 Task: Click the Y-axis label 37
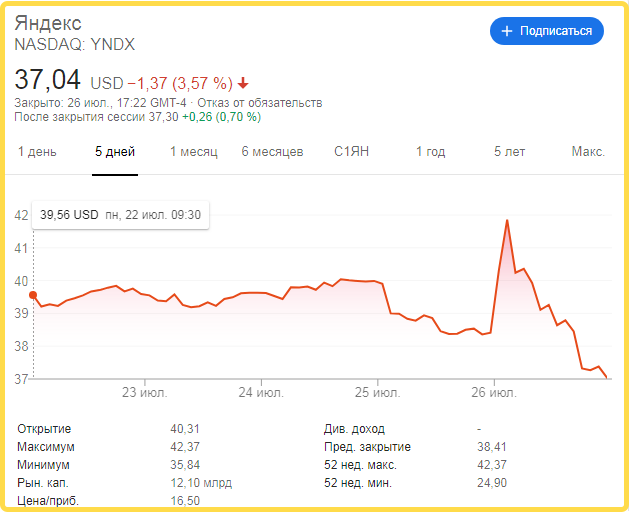[21, 379]
